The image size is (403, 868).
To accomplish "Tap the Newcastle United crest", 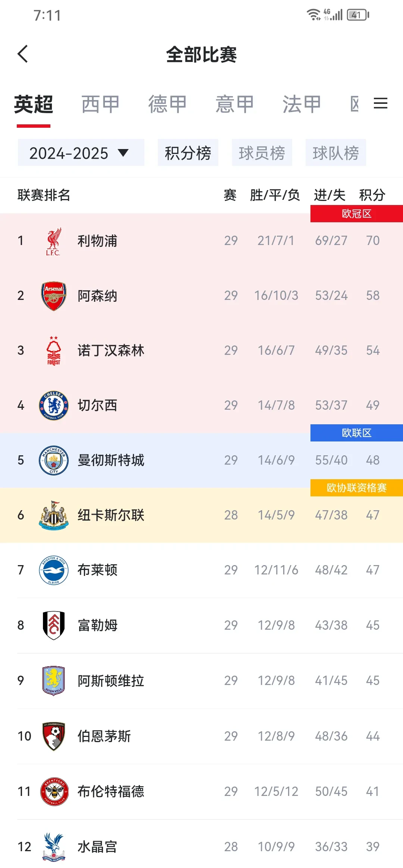I will [x=53, y=515].
